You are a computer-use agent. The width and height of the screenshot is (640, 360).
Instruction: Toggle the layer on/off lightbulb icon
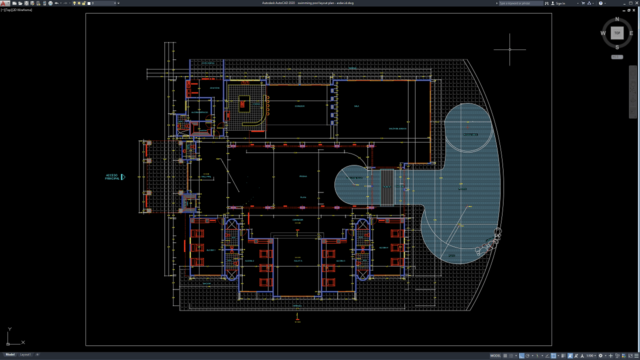pos(74,3)
